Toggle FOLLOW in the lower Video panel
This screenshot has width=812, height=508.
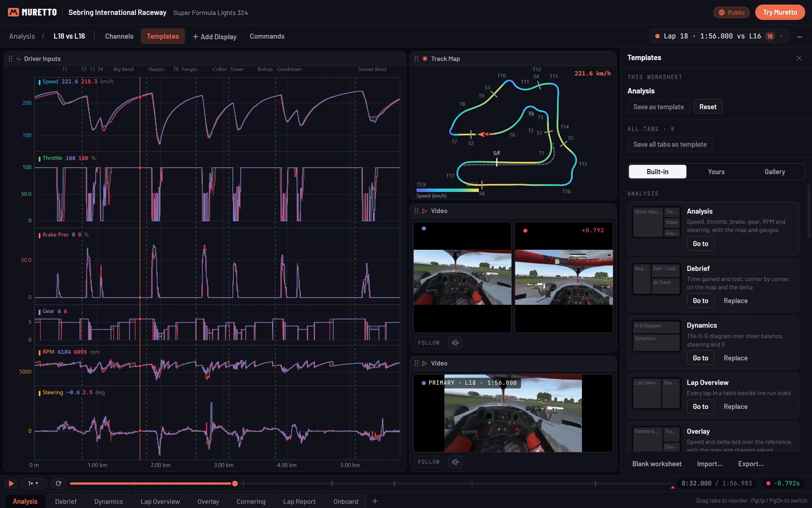(429, 462)
